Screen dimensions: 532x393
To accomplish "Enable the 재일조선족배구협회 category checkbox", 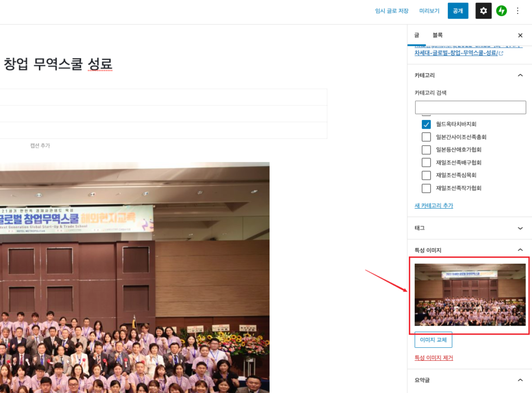I will pyautogui.click(x=426, y=162).
